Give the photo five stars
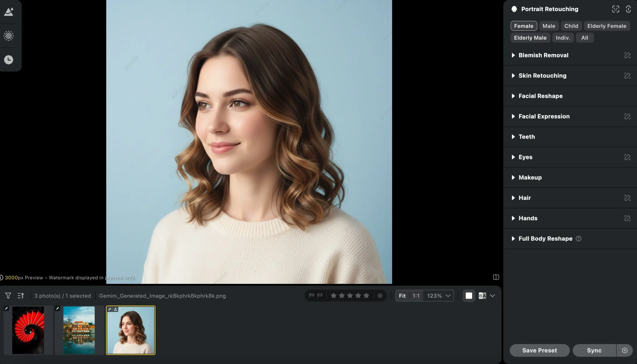The image size is (637, 364). pyautogui.click(x=366, y=295)
